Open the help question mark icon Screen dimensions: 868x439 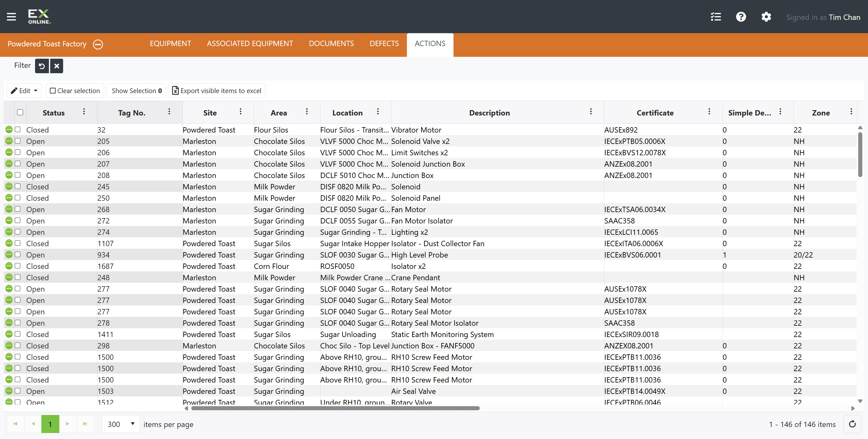740,16
